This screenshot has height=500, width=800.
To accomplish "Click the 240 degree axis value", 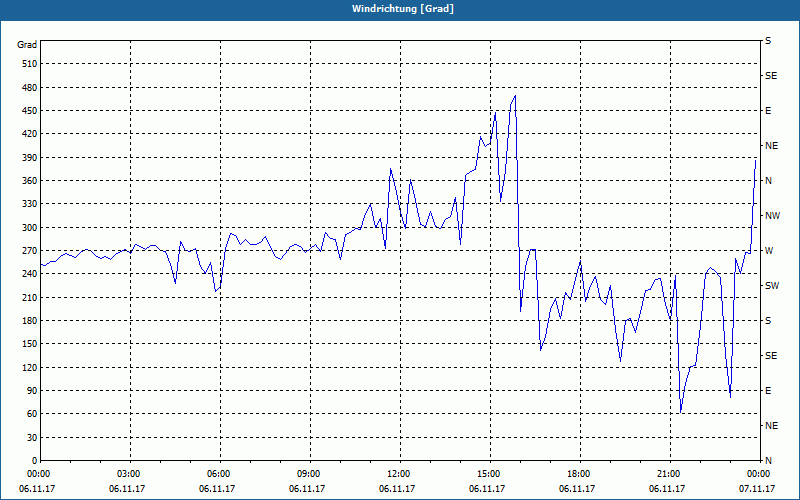I will (30, 274).
